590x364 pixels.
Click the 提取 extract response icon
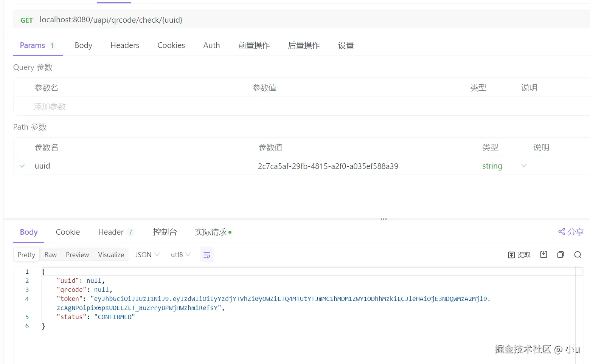pos(519,254)
